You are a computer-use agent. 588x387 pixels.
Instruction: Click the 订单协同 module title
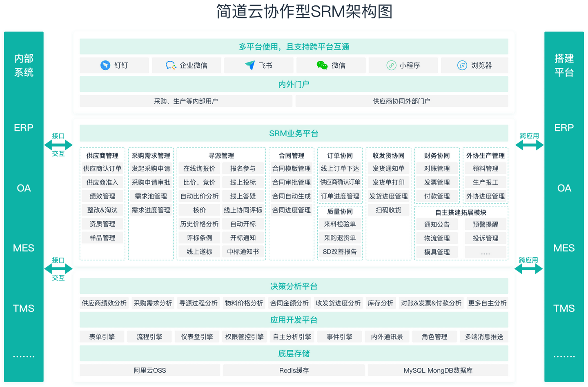tap(340, 156)
